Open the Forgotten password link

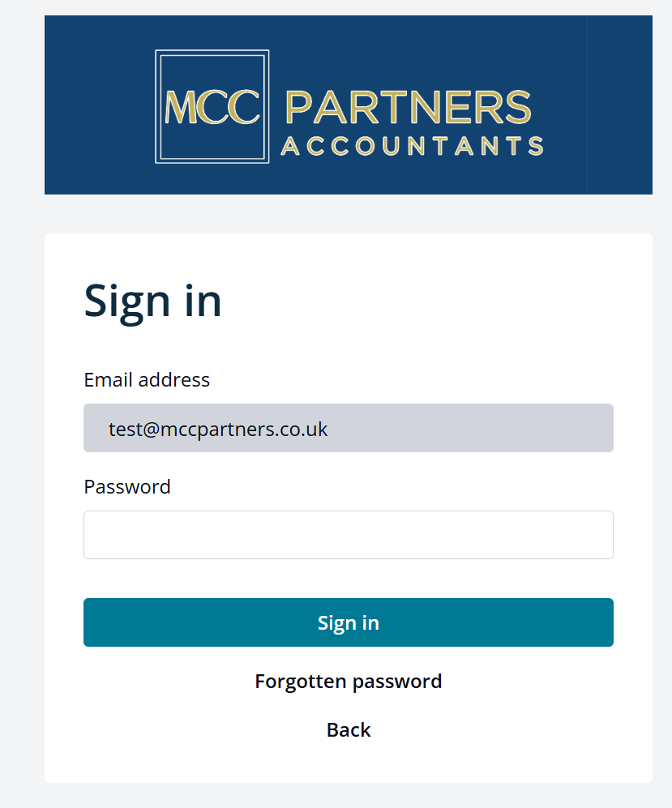(349, 682)
